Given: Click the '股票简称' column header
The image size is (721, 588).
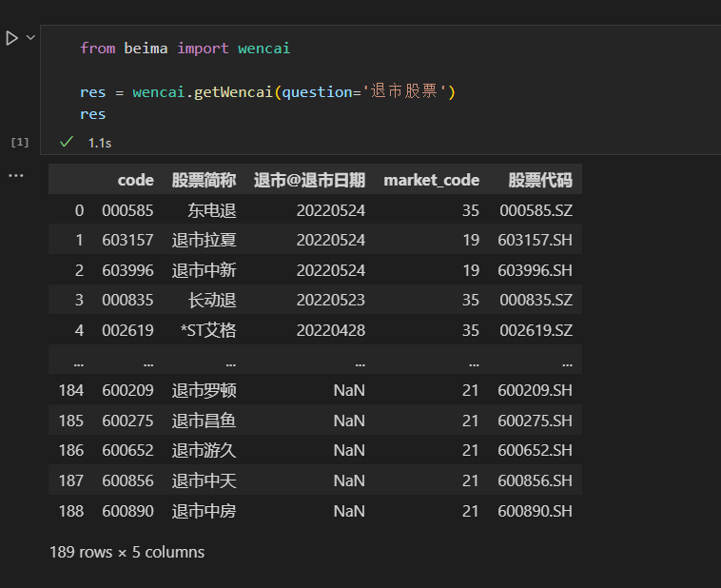Looking at the screenshot, I should point(204,180).
